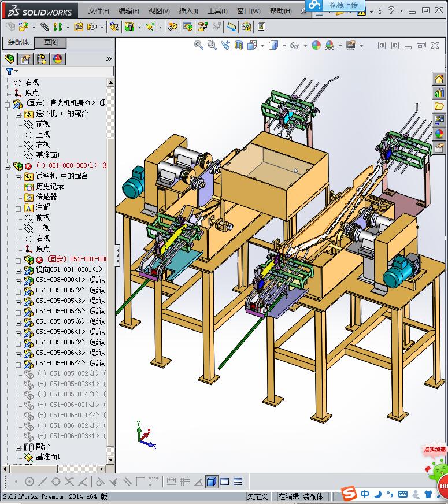The height and width of the screenshot is (504, 448).
Task: Click the Smart Fasteners icon
Action: point(79,27)
